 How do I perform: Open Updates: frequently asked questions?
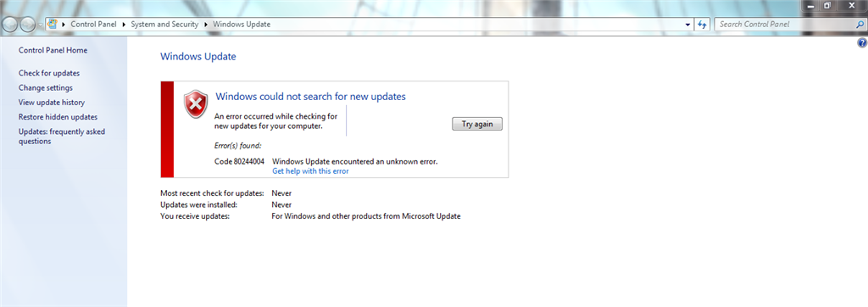[61, 137]
